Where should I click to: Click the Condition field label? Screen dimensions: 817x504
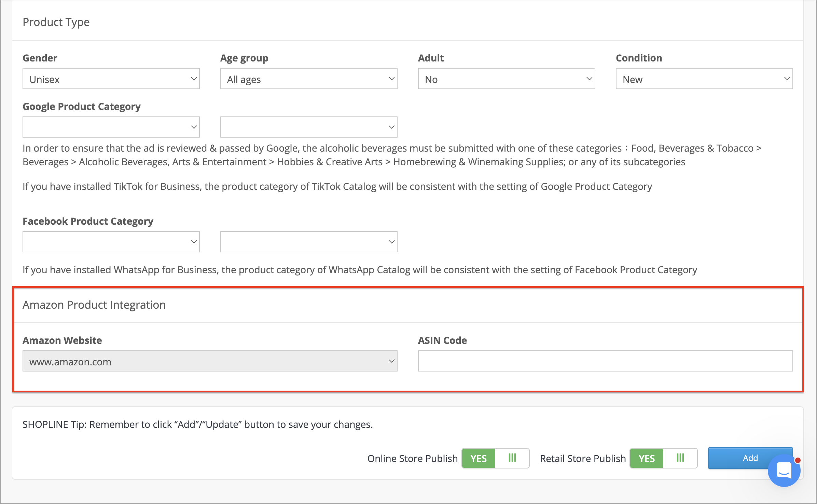tap(639, 58)
